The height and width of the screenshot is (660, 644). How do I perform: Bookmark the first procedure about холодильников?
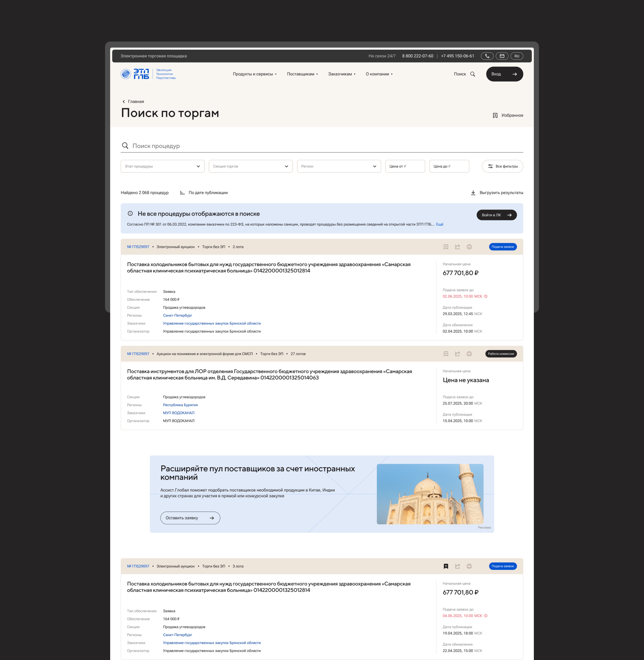tap(446, 247)
